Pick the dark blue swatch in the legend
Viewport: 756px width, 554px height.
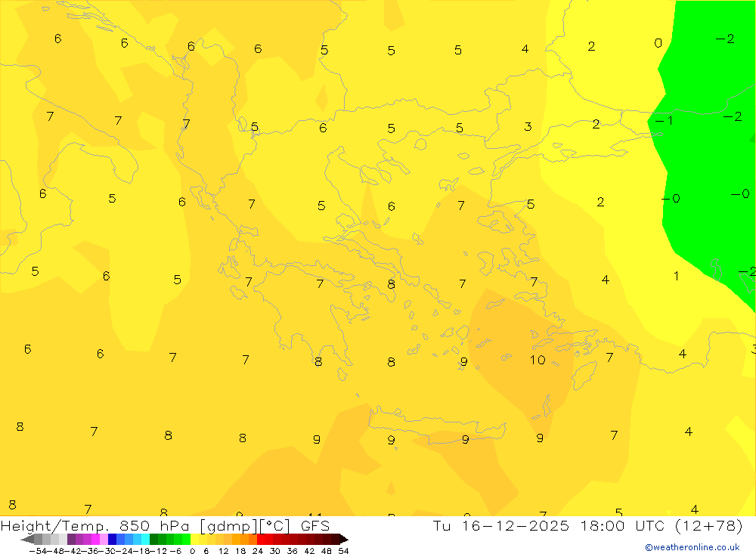click(x=113, y=539)
